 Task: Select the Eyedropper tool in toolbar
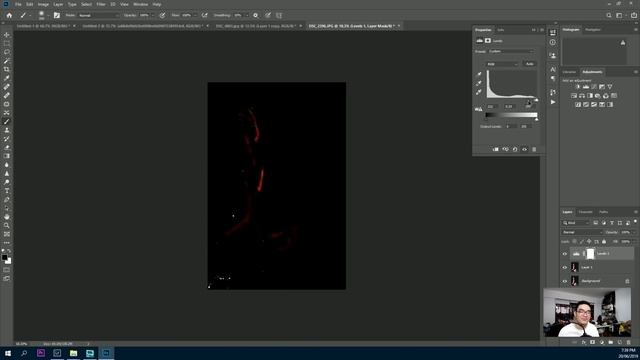pos(7,78)
